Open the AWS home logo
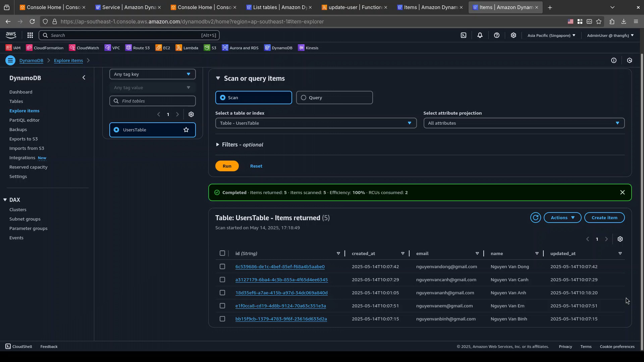The height and width of the screenshot is (362, 644). tap(11, 35)
